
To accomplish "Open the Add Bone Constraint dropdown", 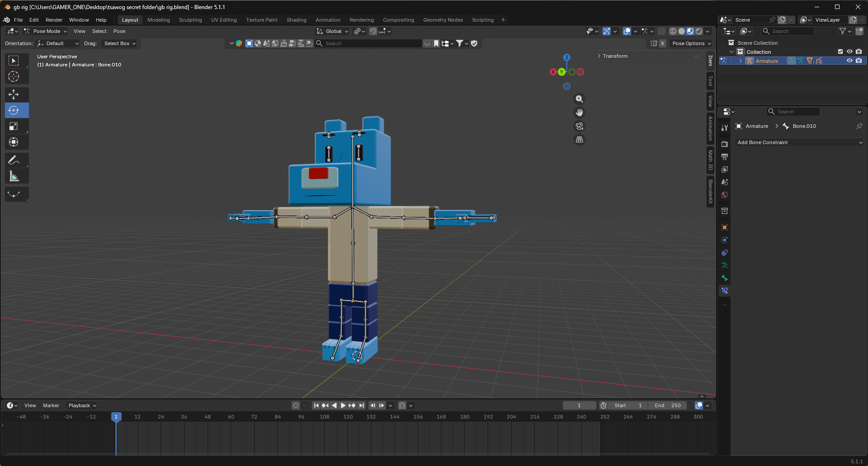I will [799, 142].
